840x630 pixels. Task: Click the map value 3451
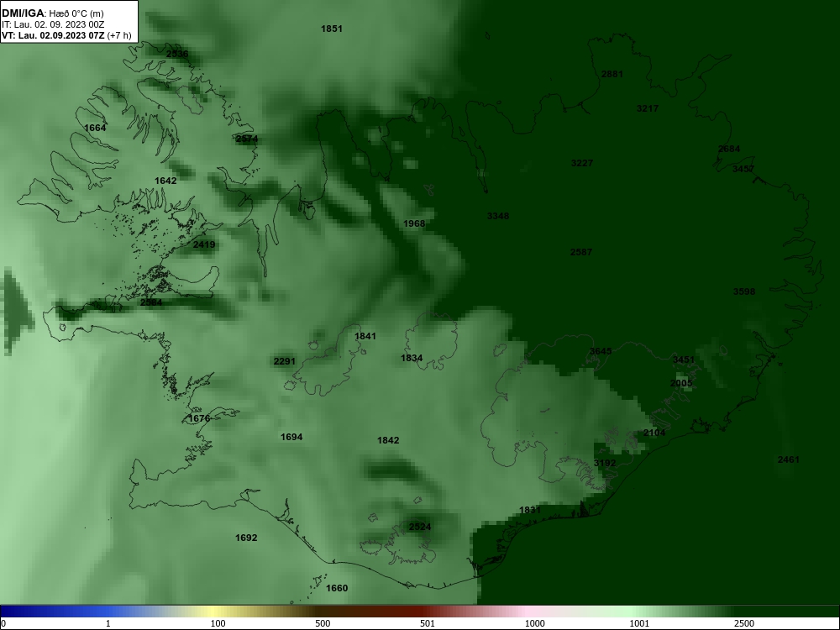(x=684, y=360)
